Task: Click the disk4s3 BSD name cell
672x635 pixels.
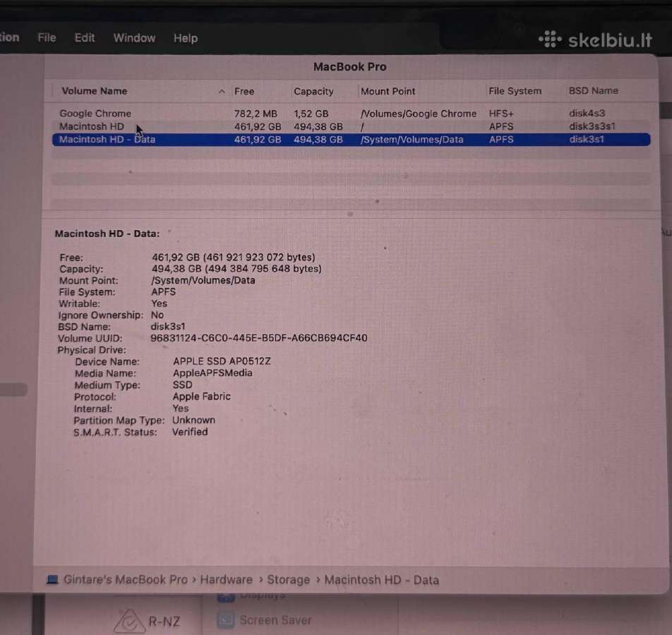Action: click(587, 113)
